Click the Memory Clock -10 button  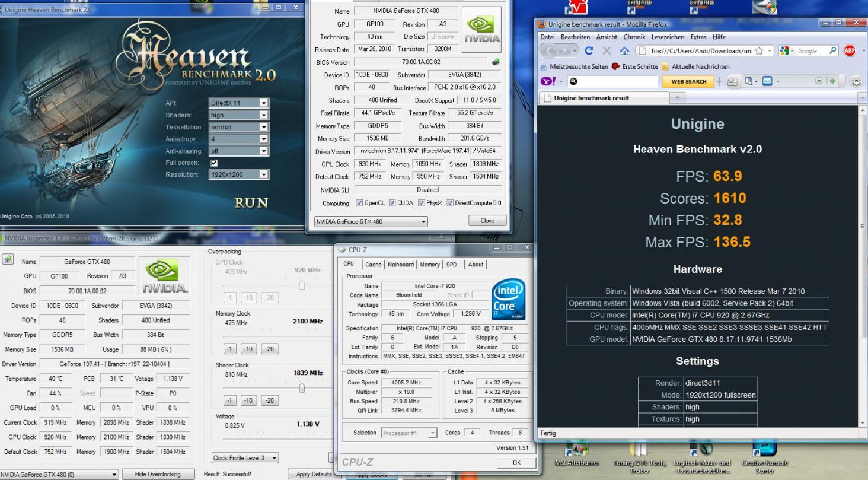pos(248,349)
